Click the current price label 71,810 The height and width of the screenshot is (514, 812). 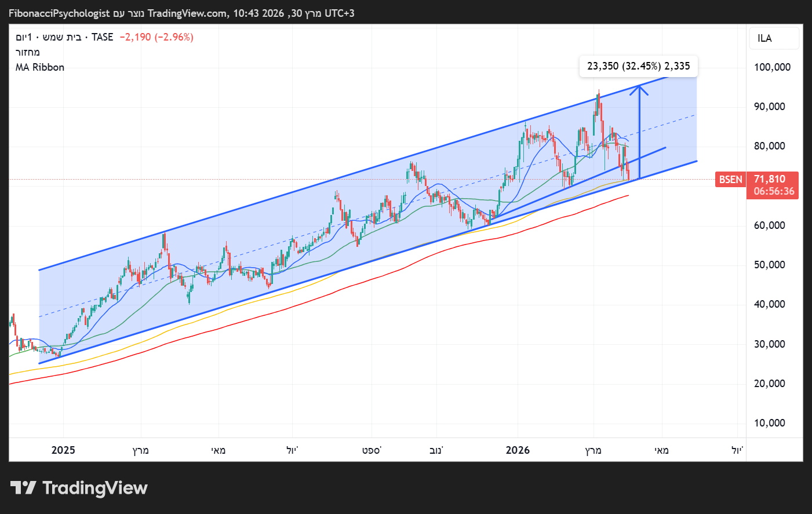[770, 179]
